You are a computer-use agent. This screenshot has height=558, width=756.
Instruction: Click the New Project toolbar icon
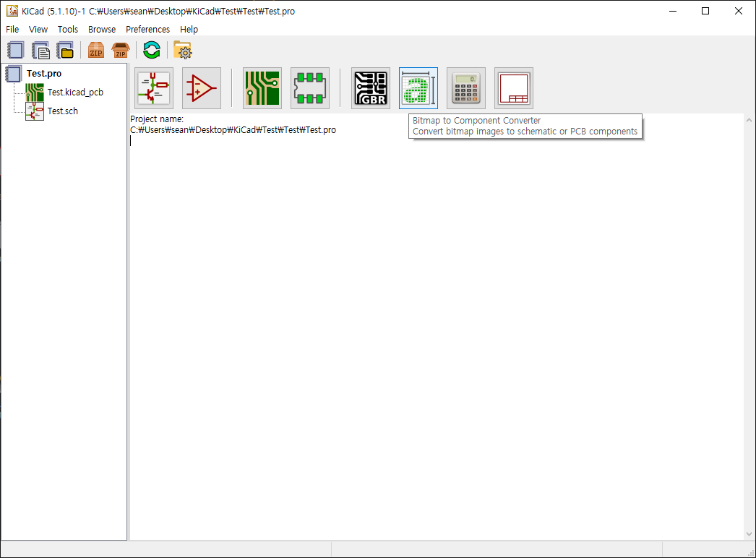[15, 50]
